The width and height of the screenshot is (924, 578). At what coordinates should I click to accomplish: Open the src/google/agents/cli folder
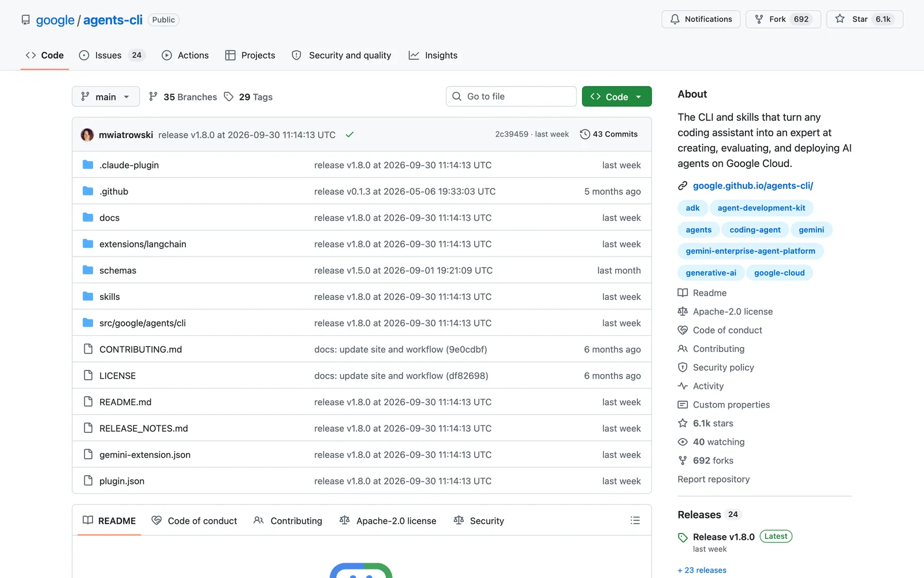coord(143,323)
